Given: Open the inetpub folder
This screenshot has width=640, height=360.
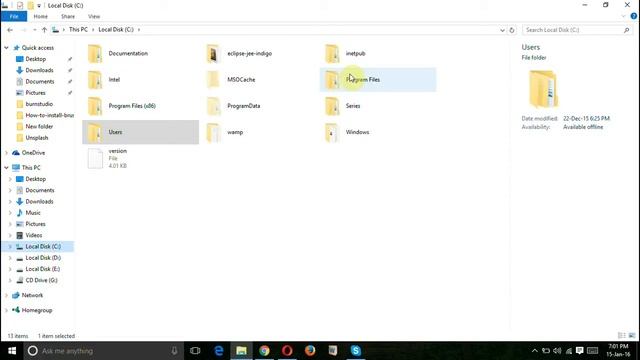Looking at the screenshot, I should point(378,53).
